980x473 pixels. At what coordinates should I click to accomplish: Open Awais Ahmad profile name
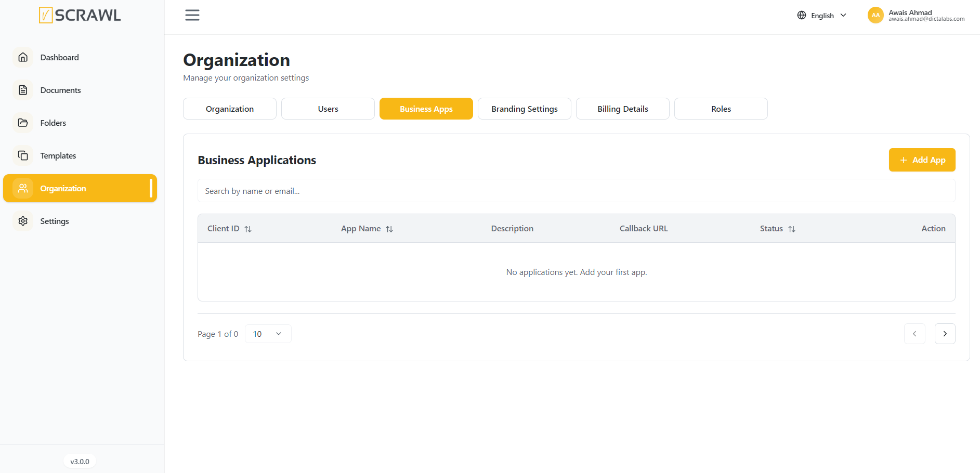click(910, 12)
